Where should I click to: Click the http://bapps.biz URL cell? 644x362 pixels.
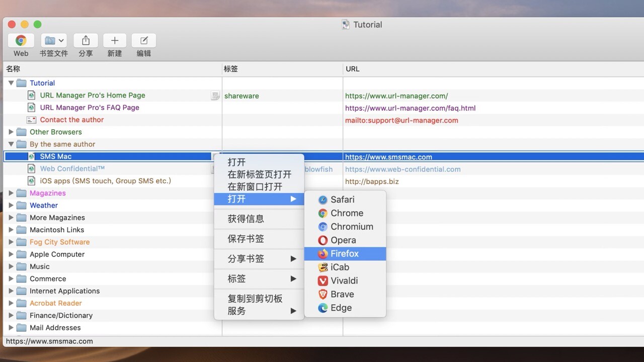[372, 181]
